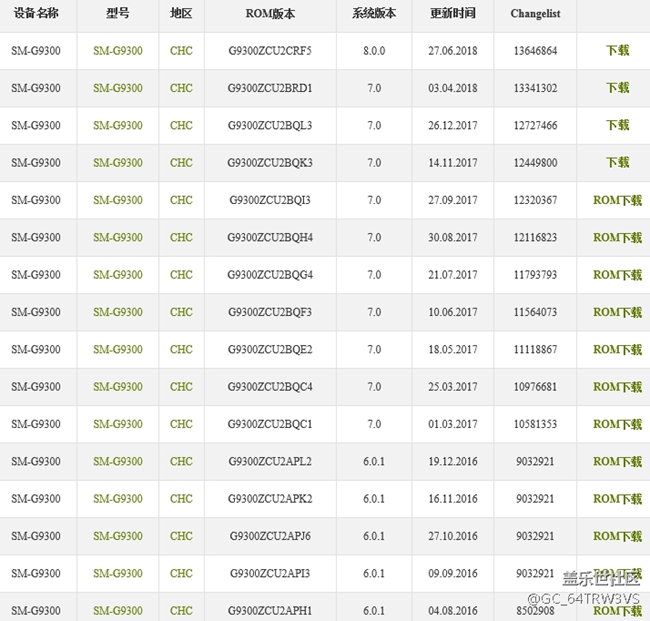Open download link for G9300ZCU2BQK3
Viewport: 650px width, 621px height.
[617, 163]
